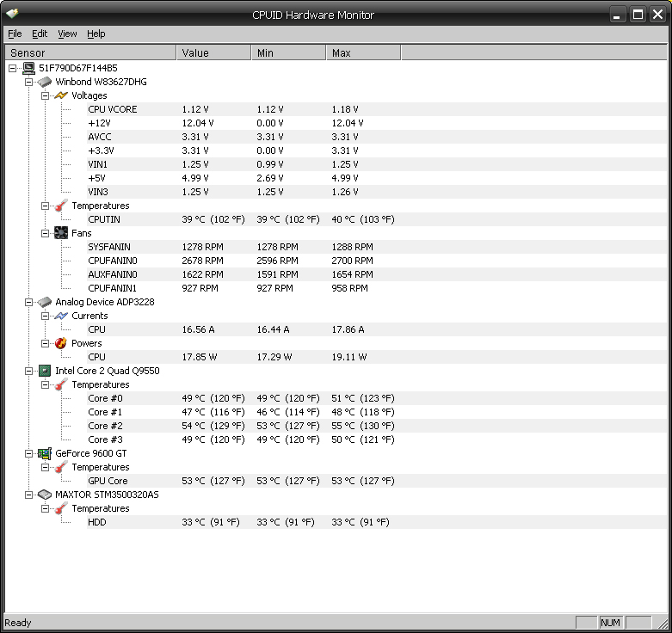Select the CPUFANIN0 fan row
This screenshot has width=672, height=633.
coord(377,261)
